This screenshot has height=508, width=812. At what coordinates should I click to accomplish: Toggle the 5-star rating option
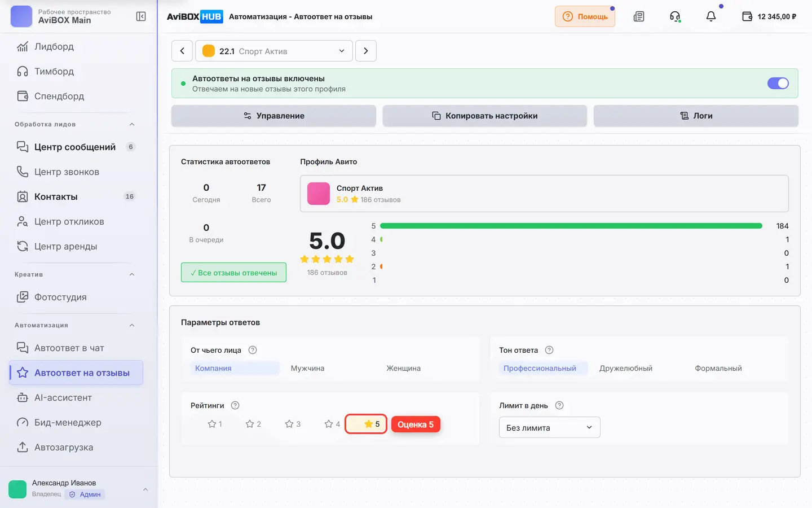pos(366,424)
